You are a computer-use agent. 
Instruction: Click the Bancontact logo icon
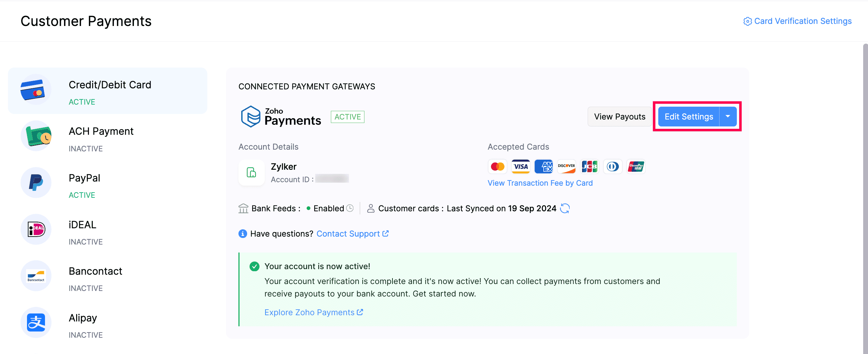[36, 276]
